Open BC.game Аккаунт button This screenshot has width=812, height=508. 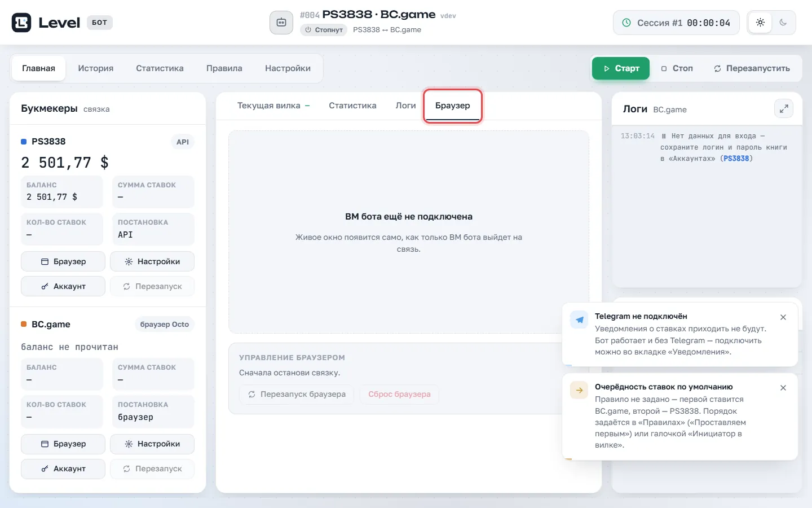point(63,468)
